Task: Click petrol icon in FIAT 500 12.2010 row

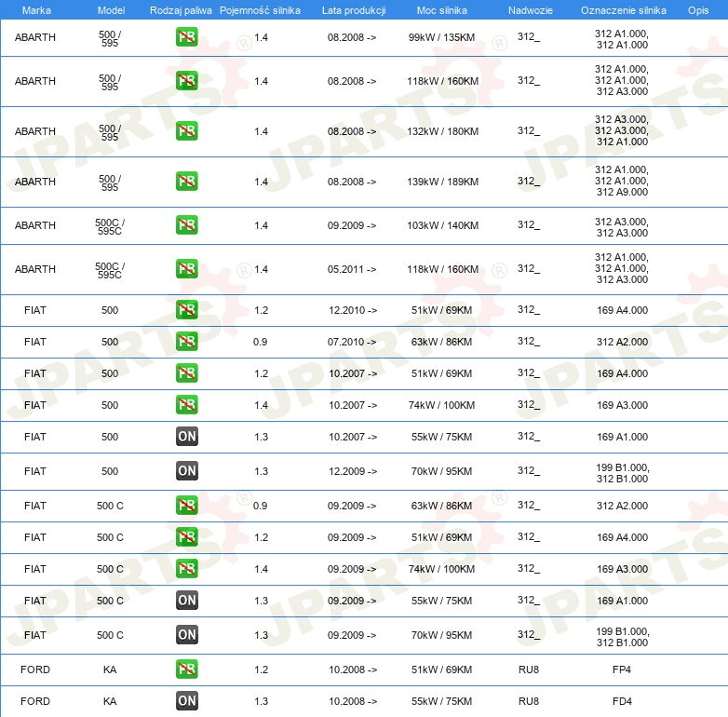Action: pos(187,310)
